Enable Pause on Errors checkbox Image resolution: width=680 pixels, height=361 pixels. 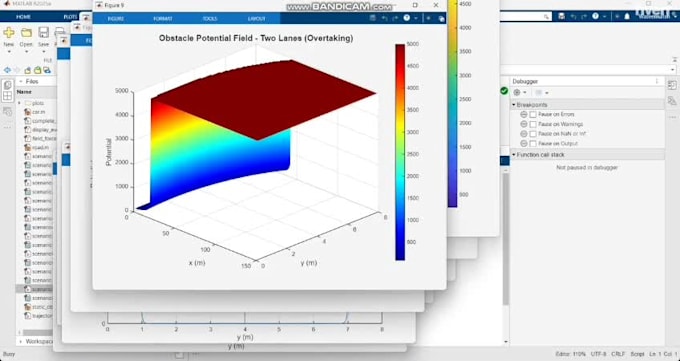(533, 115)
